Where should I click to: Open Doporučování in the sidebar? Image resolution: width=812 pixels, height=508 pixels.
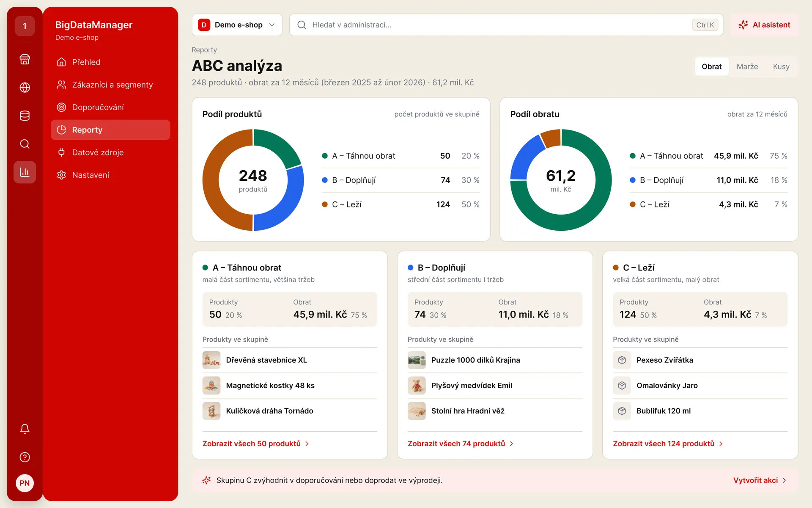[x=110, y=108]
